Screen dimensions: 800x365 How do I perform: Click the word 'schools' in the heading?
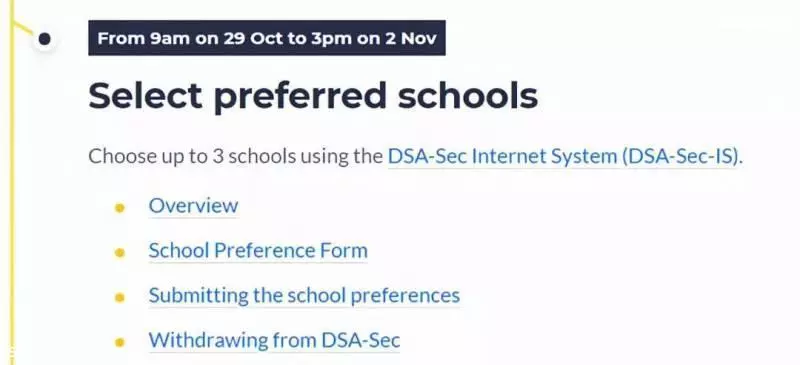pyautogui.click(x=468, y=96)
